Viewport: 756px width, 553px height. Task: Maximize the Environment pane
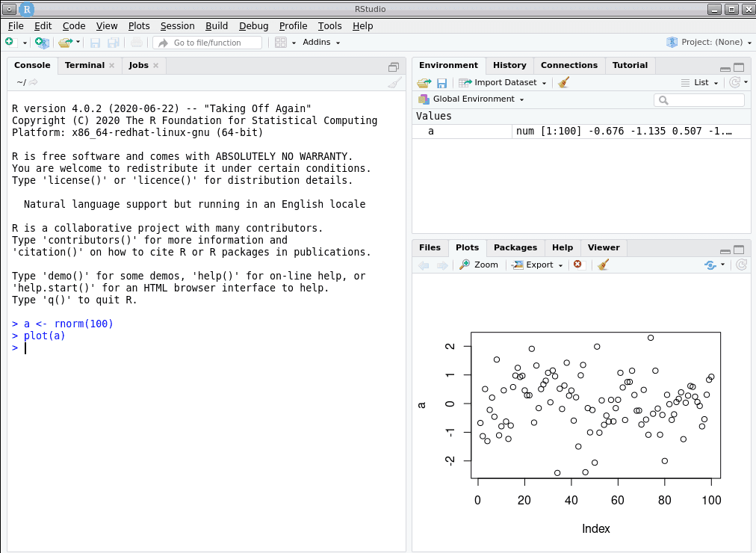739,67
